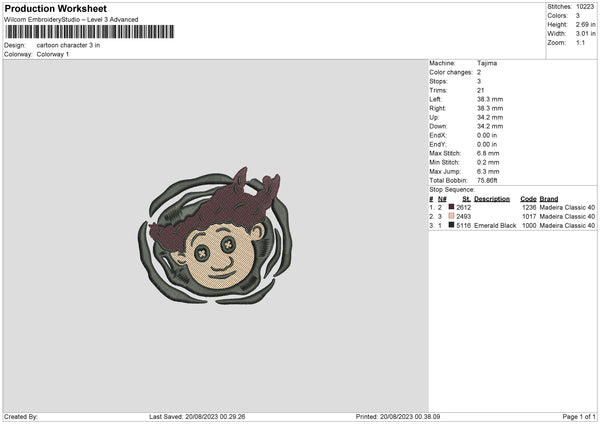Click the embroidered cartoon character design preview
Screen dimensions: 600x424
pos(215,236)
